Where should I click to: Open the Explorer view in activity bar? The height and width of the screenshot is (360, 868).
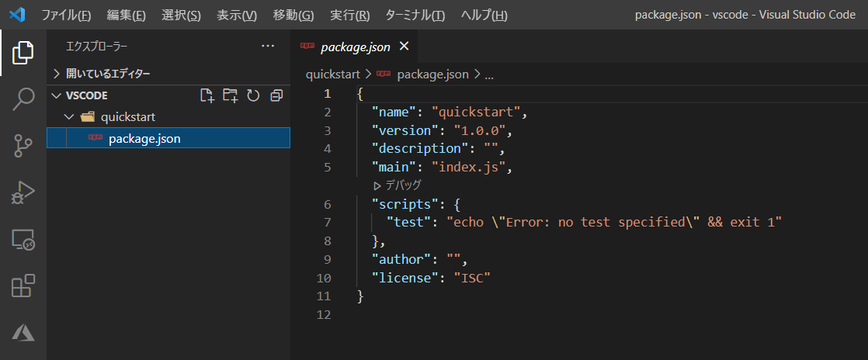23,53
